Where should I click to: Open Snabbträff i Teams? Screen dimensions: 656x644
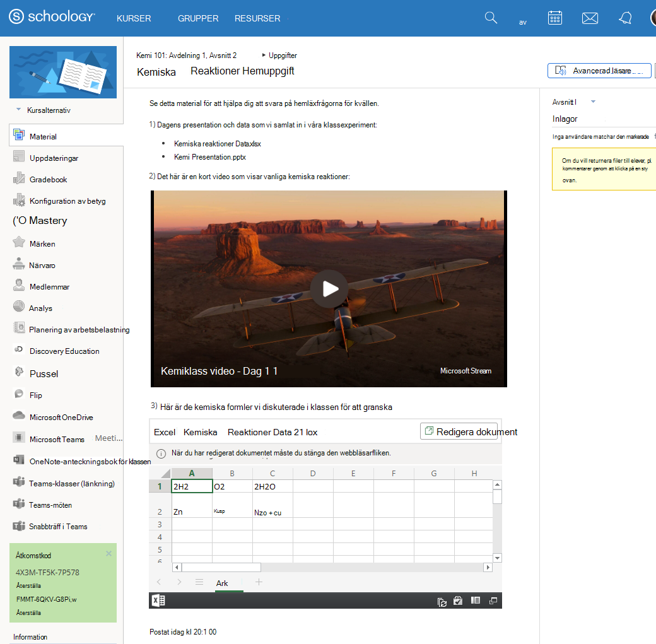tap(58, 527)
